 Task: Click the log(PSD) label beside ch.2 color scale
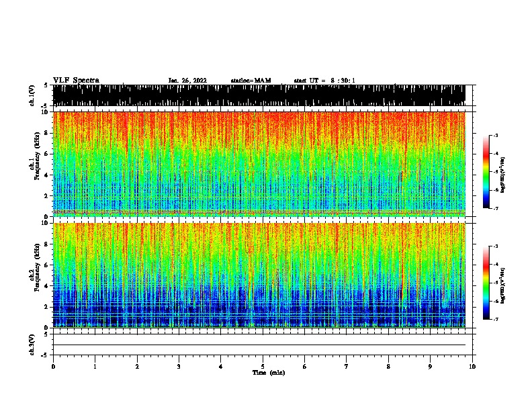[503, 286]
